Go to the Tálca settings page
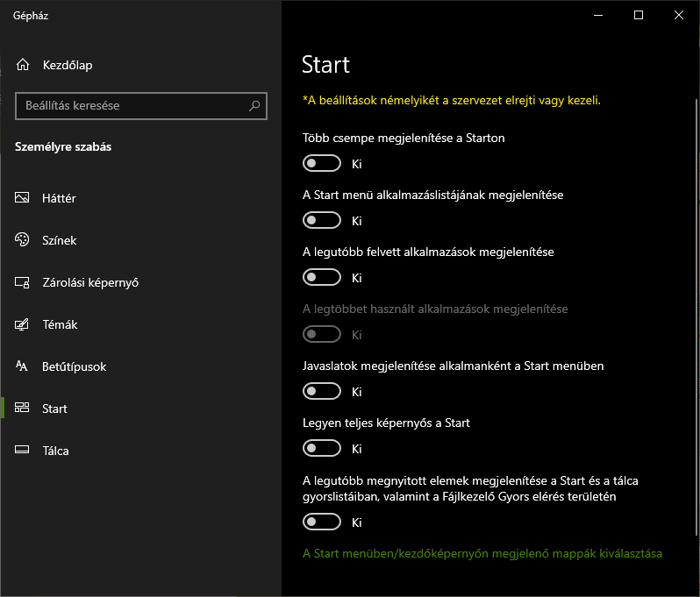 tap(55, 451)
